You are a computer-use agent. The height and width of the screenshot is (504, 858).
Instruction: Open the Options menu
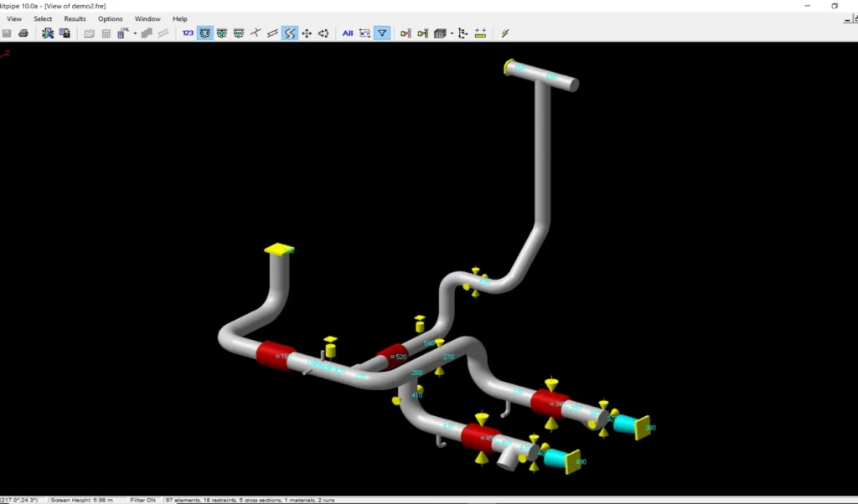(110, 18)
